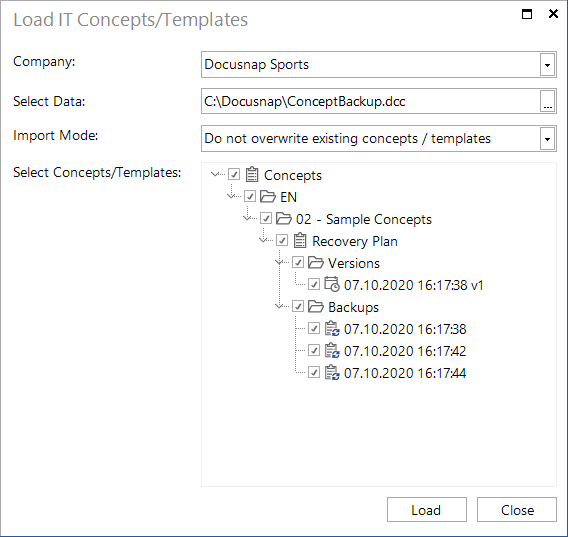Select the Recovery Plan tree item label

(355, 241)
